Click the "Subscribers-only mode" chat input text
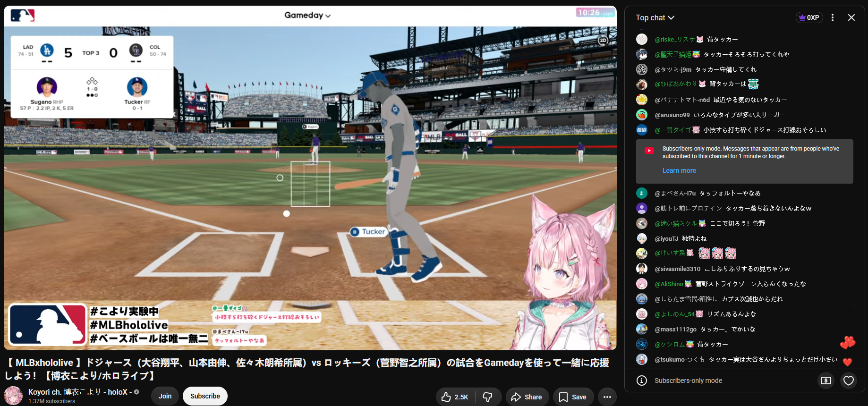The height and width of the screenshot is (406, 868). [x=688, y=381]
